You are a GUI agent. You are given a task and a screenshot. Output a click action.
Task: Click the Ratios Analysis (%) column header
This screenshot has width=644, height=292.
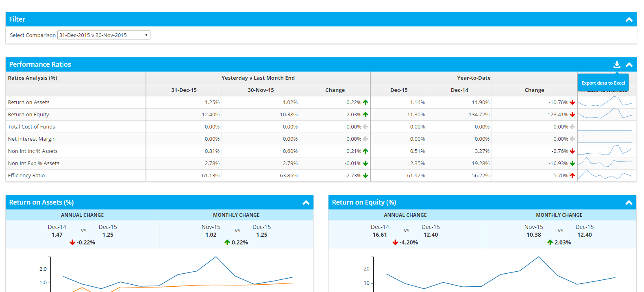[33, 78]
